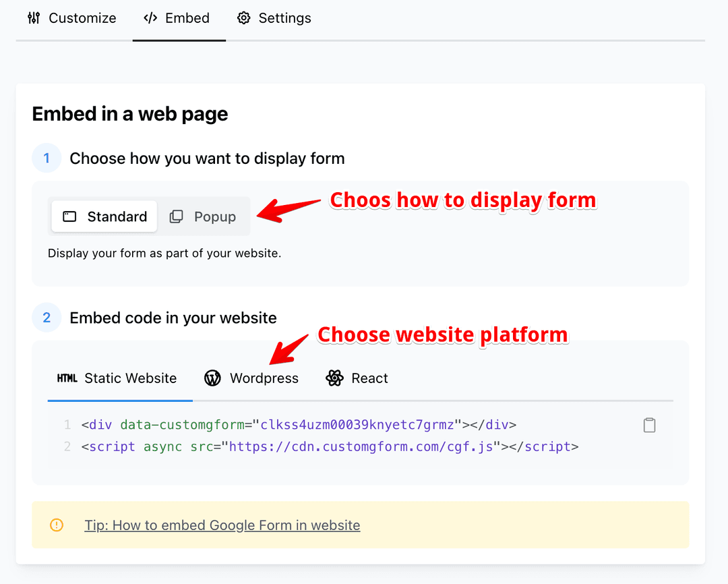Open the Static Website embed code tab
Viewport: 728px width, 584px height.
(x=120, y=378)
